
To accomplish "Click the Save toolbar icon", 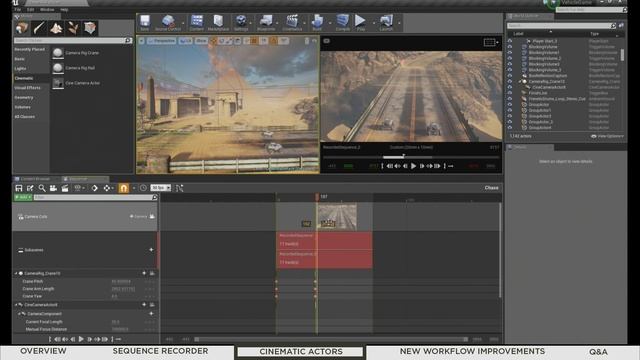I will point(144,22).
